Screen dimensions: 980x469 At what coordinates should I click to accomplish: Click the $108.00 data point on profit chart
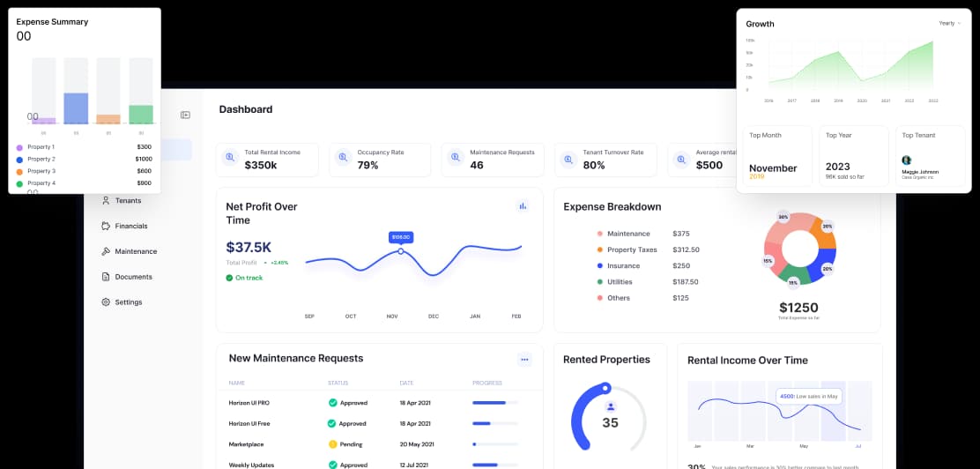pos(401,250)
